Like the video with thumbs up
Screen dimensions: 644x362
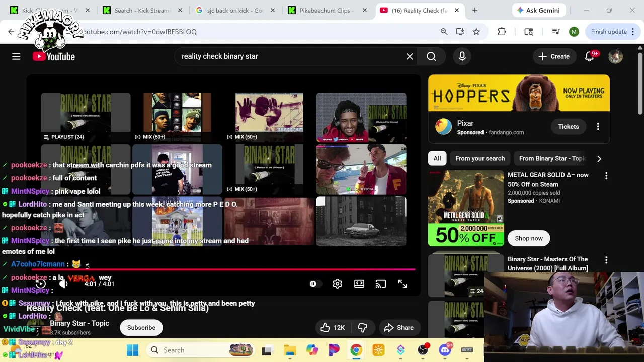(332, 327)
